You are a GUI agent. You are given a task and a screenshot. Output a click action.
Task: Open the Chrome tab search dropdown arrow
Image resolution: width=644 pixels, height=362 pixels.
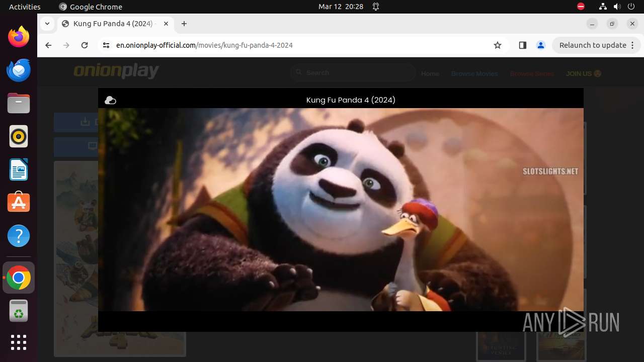click(47, 24)
